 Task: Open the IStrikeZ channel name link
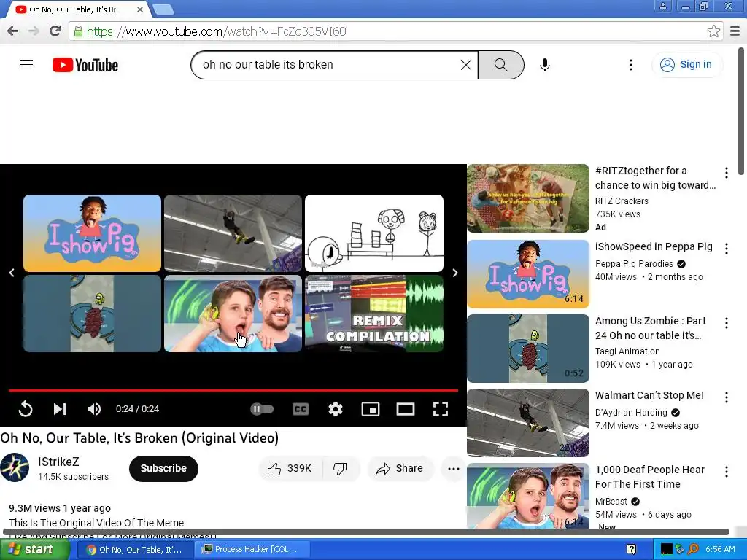click(58, 462)
